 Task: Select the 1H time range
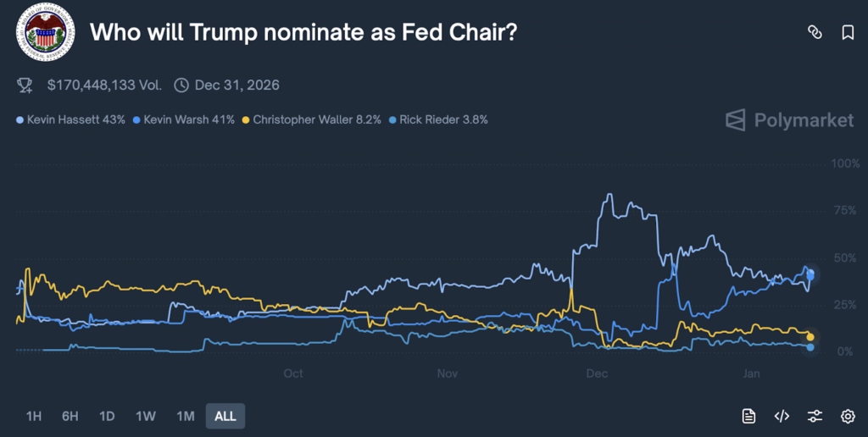tap(34, 416)
